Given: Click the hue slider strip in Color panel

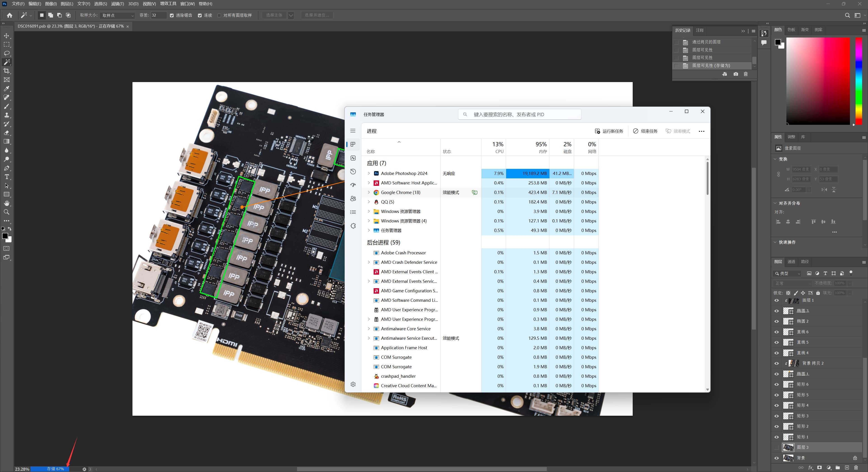Looking at the screenshot, I should (x=859, y=81).
